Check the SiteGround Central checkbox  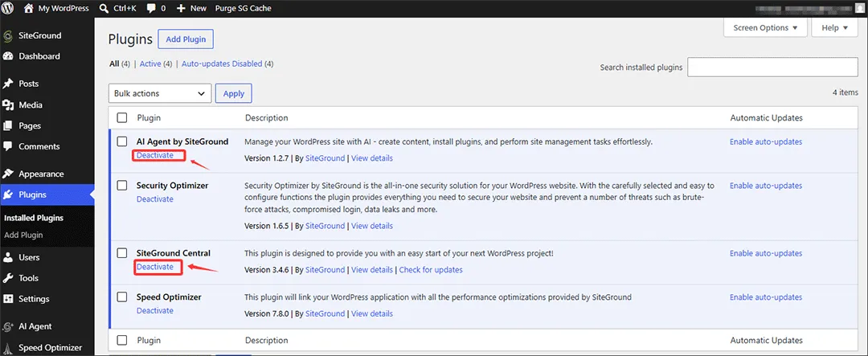122,253
